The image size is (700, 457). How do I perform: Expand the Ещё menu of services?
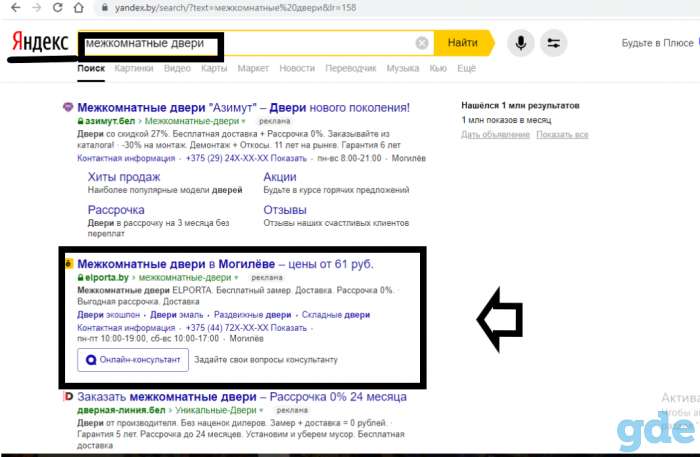pos(467,68)
